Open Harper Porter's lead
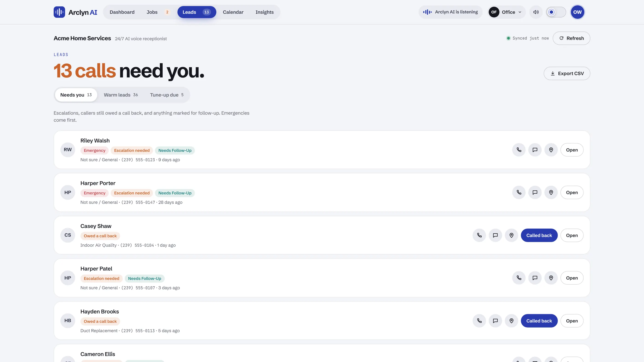This screenshot has height=362, width=644. [572, 192]
